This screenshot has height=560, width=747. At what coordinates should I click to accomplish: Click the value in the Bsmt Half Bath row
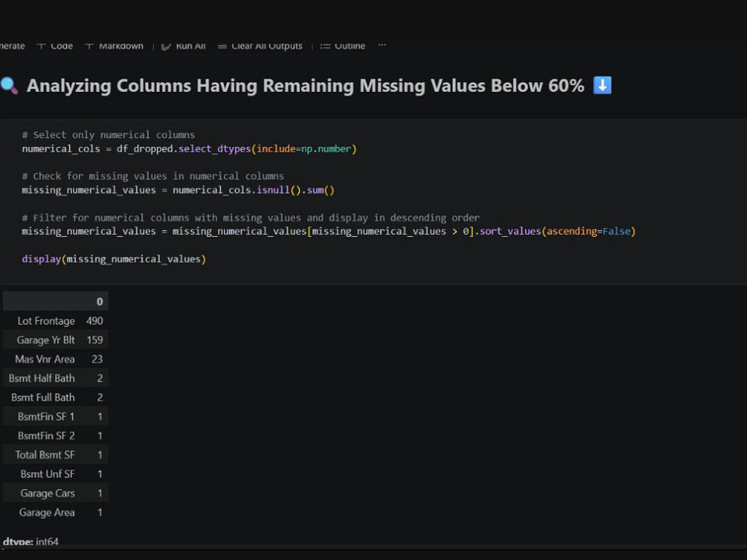(100, 378)
